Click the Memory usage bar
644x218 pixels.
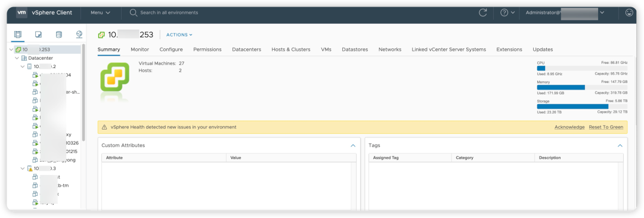(582, 87)
